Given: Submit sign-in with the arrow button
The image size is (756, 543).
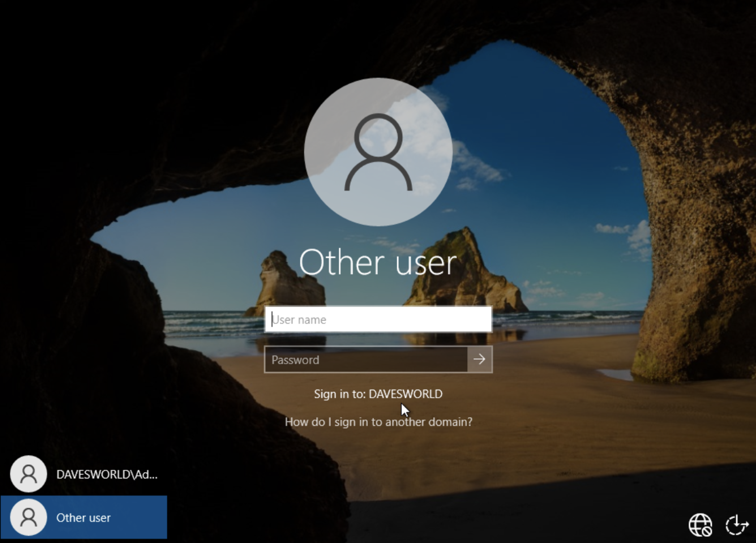Looking at the screenshot, I should 480,359.
